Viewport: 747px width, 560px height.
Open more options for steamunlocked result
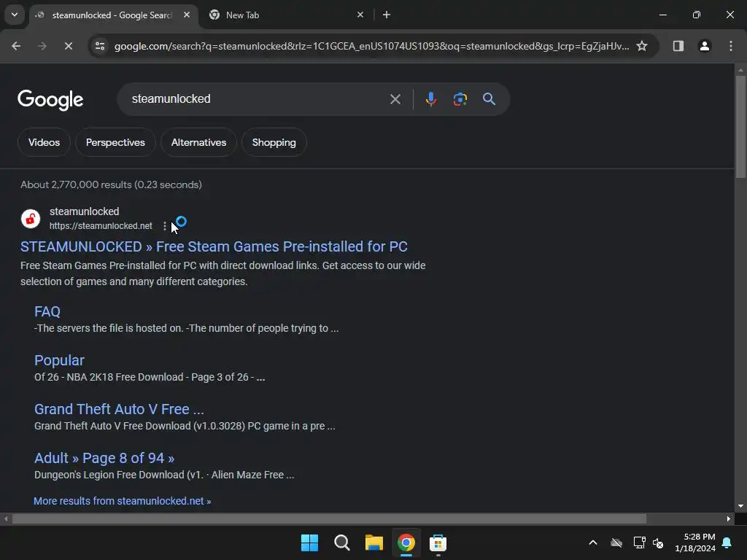click(x=164, y=226)
